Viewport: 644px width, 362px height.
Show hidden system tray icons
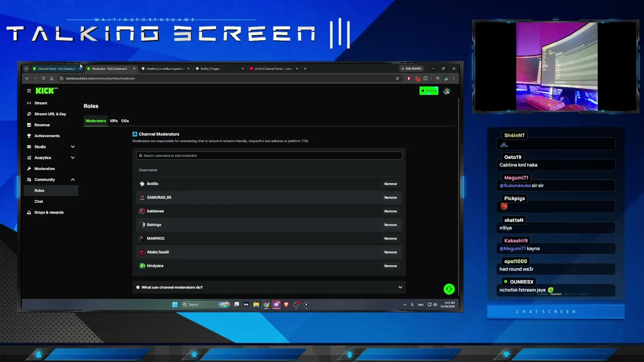pos(405,305)
